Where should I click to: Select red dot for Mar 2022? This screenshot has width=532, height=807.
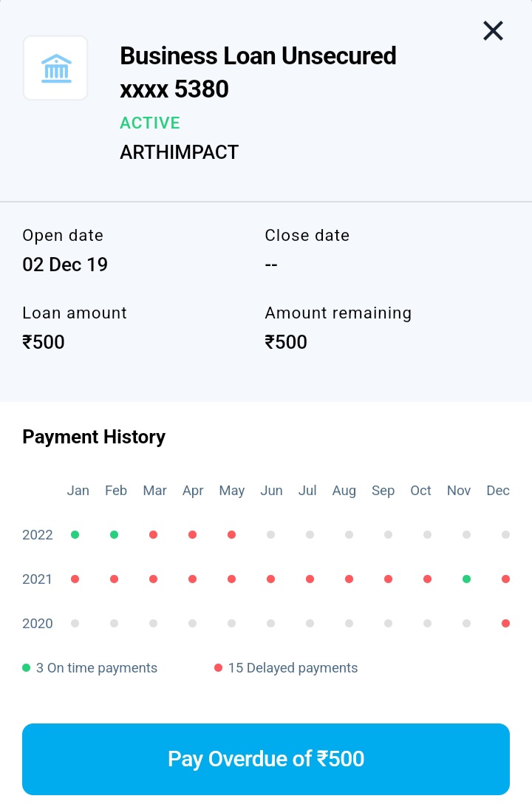coord(153,534)
